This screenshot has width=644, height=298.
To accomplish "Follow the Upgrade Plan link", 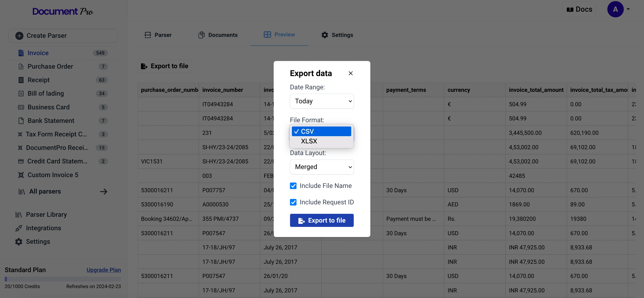I will (103, 270).
